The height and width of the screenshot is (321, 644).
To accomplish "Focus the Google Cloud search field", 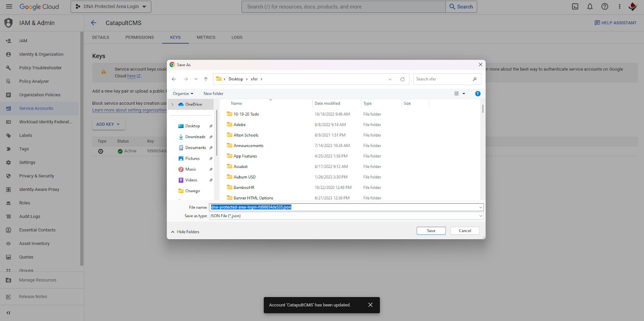I will 344,6.
